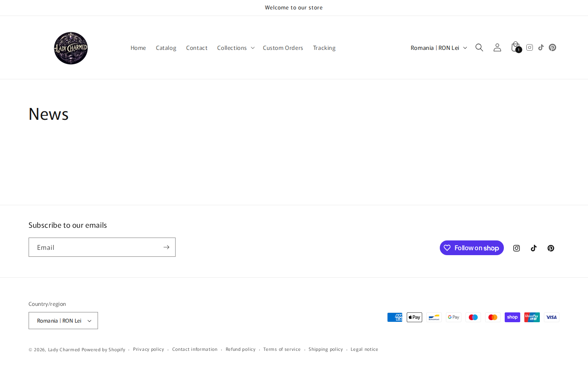Open the search magnifier icon in header
This screenshot has height=368, width=588.
click(479, 47)
